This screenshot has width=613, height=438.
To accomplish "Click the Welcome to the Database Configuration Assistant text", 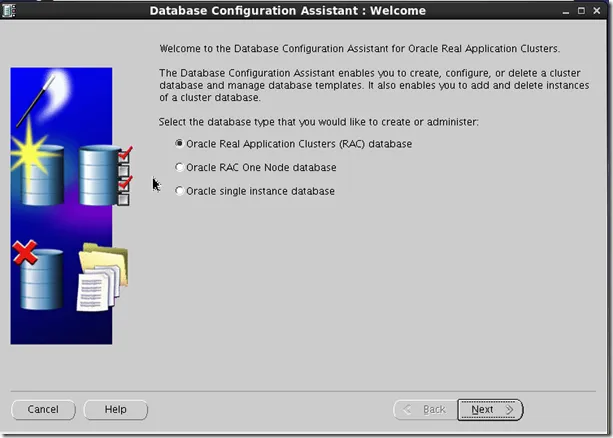I will [x=360, y=48].
